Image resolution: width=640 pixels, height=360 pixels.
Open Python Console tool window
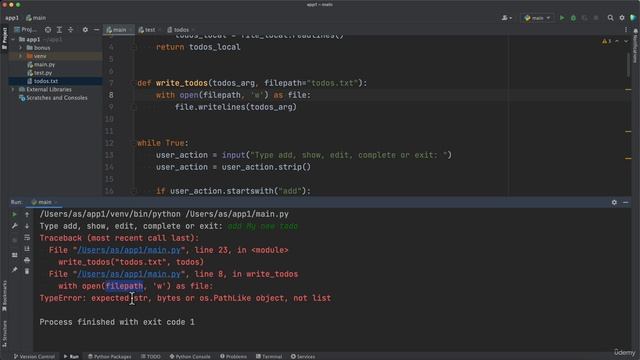(190, 356)
